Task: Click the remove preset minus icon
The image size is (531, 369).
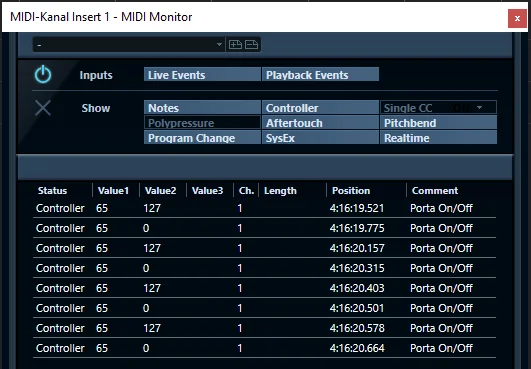Action: tap(252, 44)
